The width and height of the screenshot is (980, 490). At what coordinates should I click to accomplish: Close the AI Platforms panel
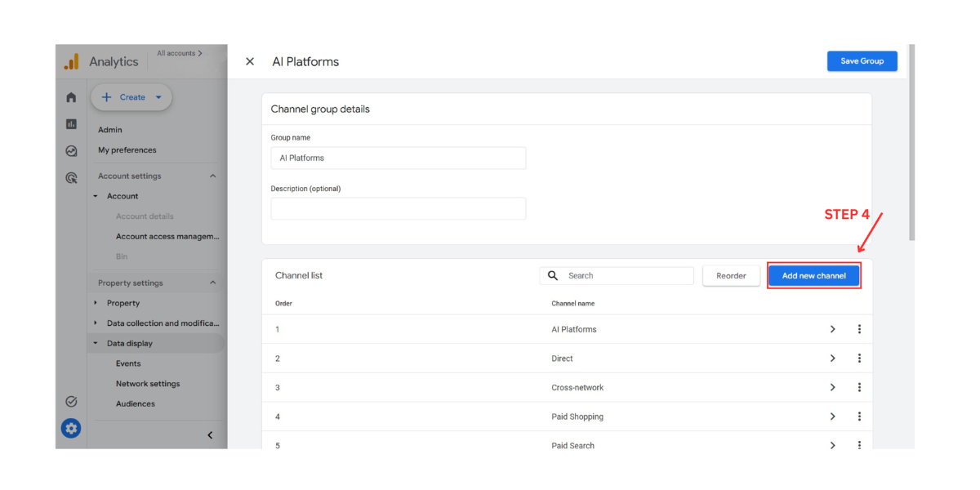[x=250, y=61]
